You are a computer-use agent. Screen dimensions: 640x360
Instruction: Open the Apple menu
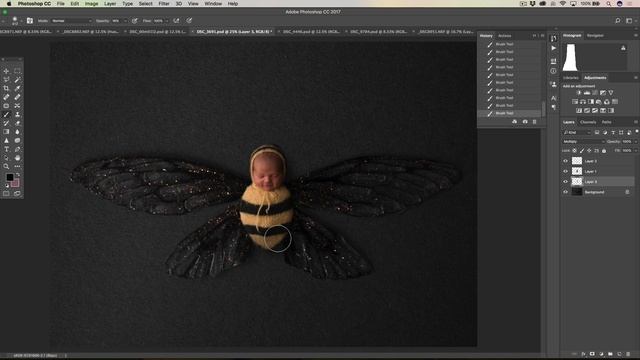9,4
